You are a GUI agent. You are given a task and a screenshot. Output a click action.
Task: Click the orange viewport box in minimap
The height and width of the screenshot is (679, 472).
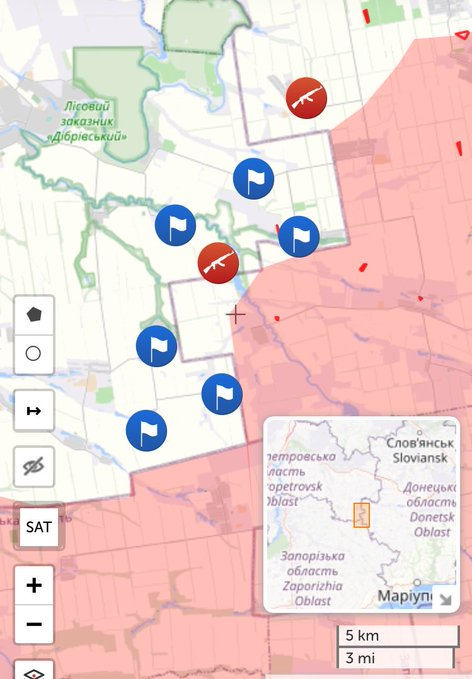(x=362, y=515)
